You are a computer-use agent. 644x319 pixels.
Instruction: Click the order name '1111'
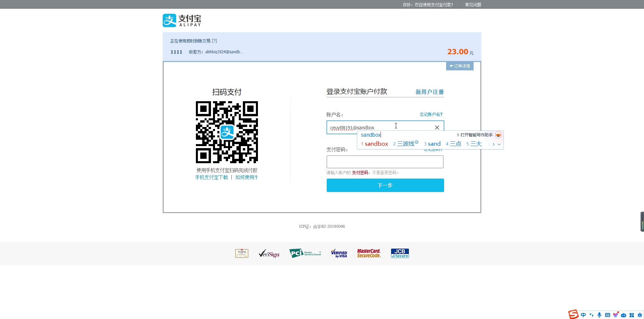pyautogui.click(x=176, y=52)
